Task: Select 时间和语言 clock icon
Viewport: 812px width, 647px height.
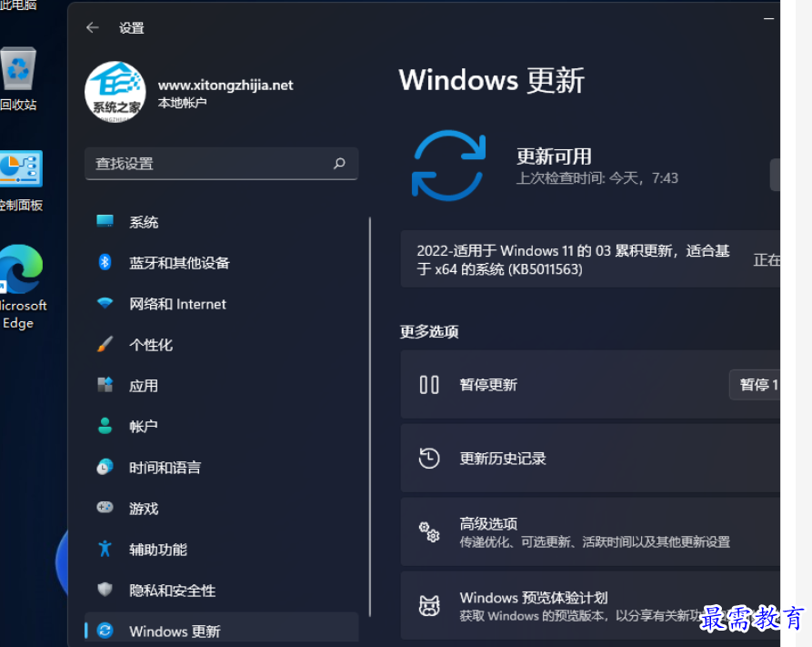Action: (105, 467)
